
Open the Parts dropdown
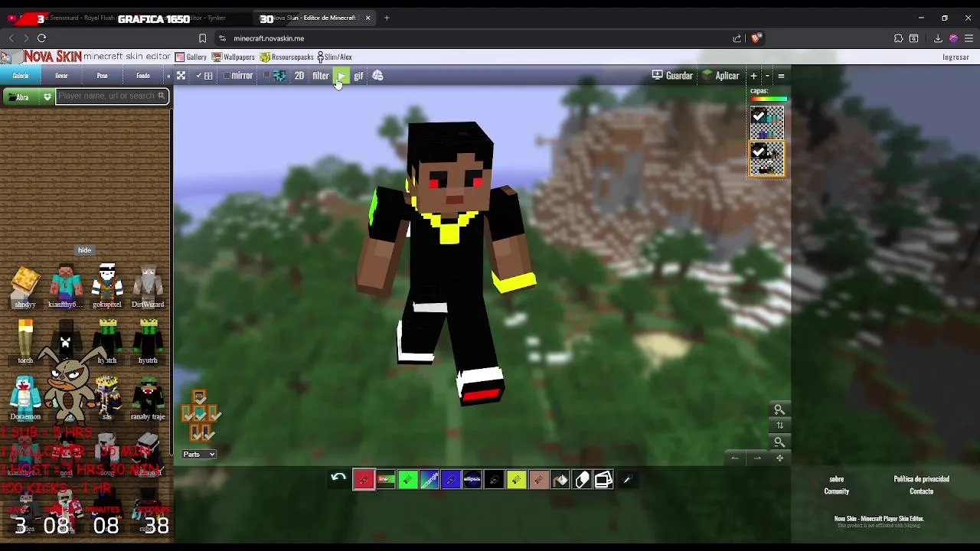point(199,455)
